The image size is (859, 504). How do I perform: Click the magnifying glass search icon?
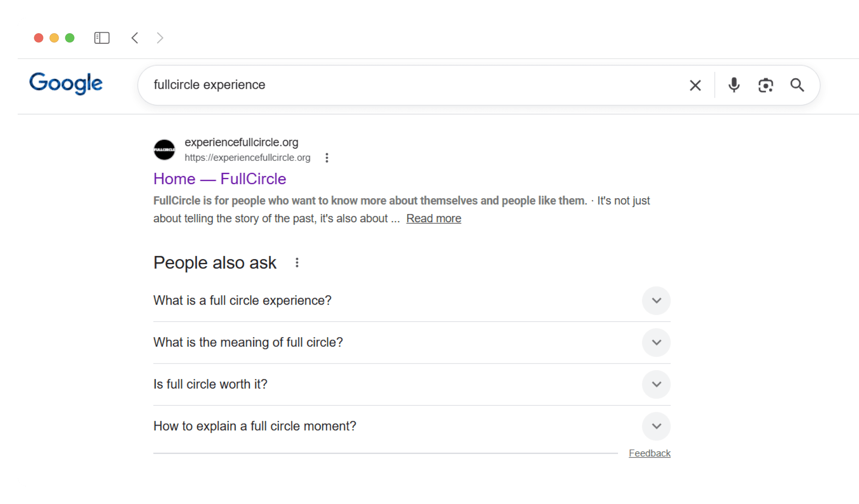point(797,85)
